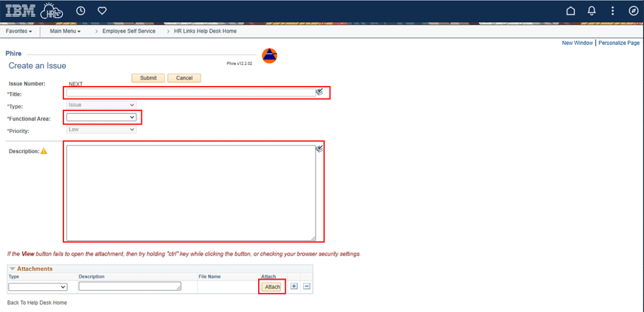Open the notifications bell icon
Image resolution: width=644 pixels, height=312 pixels.
592,11
